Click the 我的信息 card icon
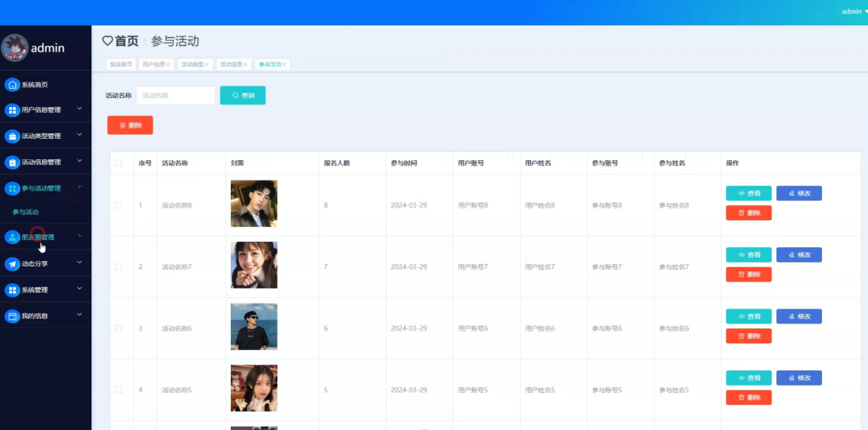 (x=12, y=316)
